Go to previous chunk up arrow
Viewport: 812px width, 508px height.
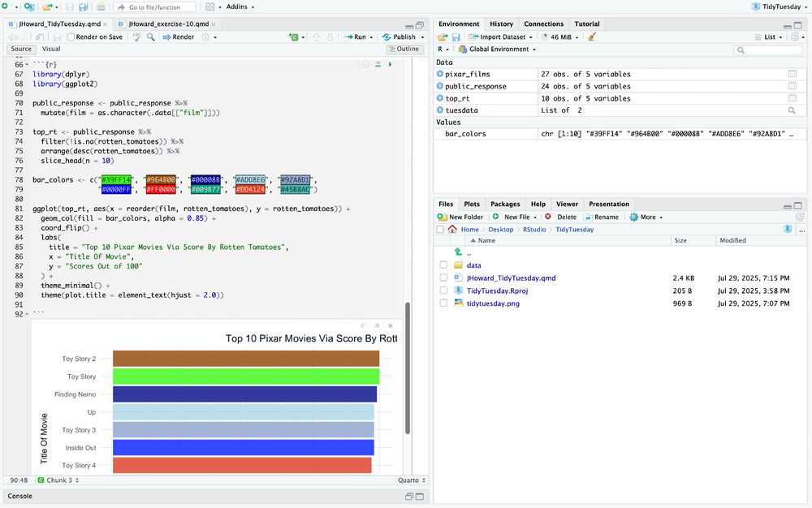pos(317,37)
